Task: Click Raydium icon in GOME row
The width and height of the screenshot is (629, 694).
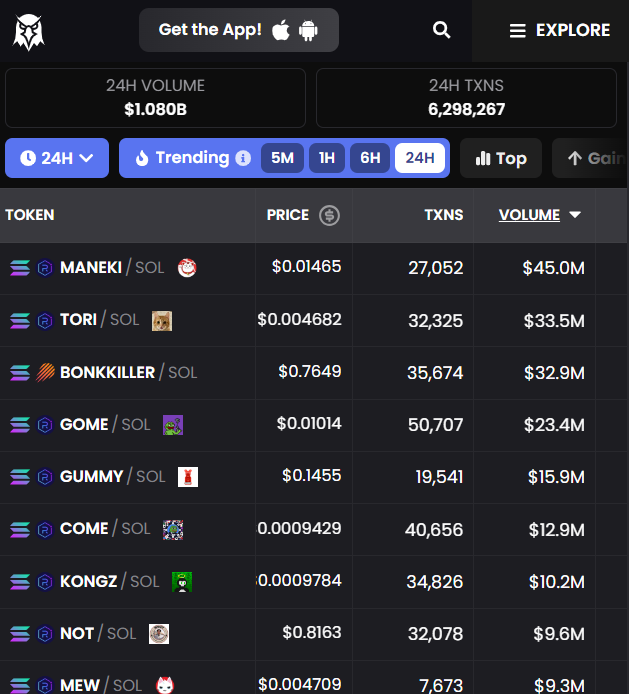Action: [x=45, y=425]
